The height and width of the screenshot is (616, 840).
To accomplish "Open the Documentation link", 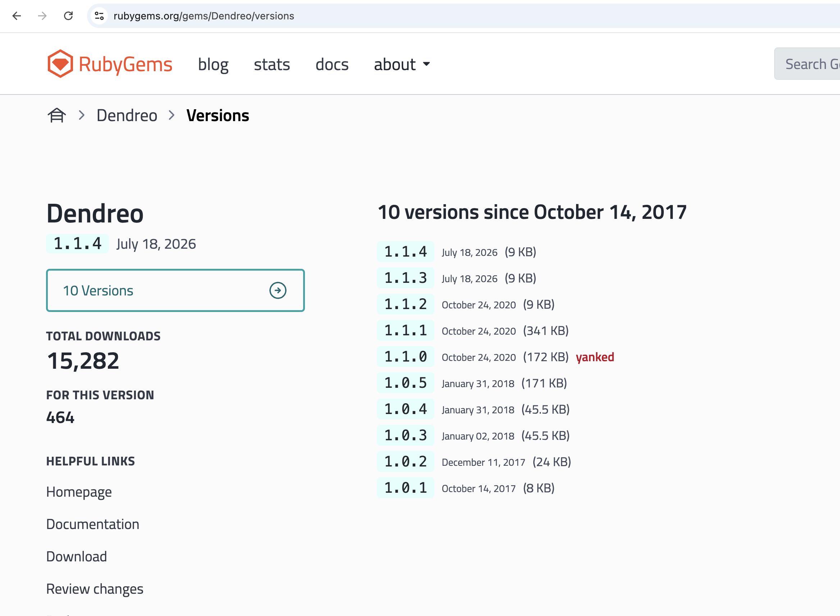I will [92, 524].
